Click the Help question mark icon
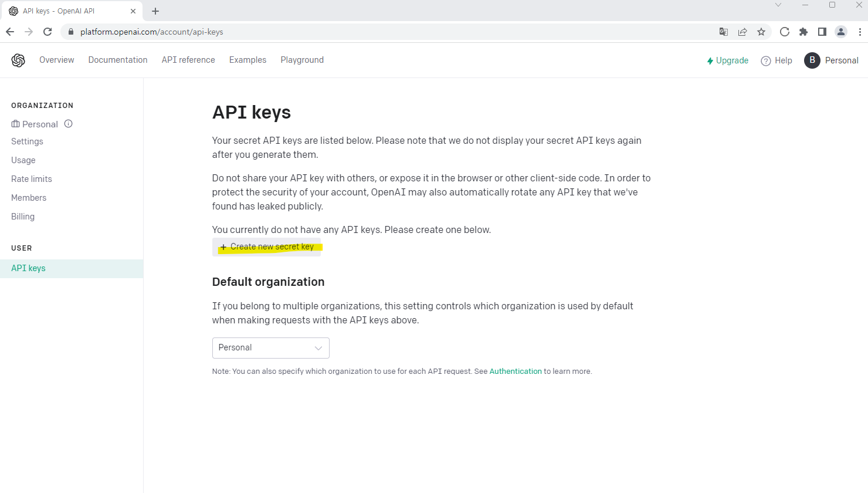 766,61
